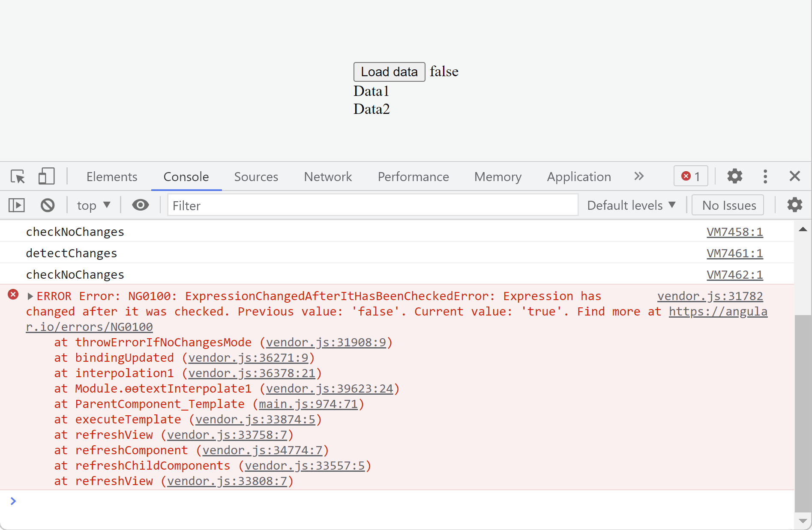Image resolution: width=812 pixels, height=530 pixels.
Task: Click the Data1 text on page
Action: (371, 91)
